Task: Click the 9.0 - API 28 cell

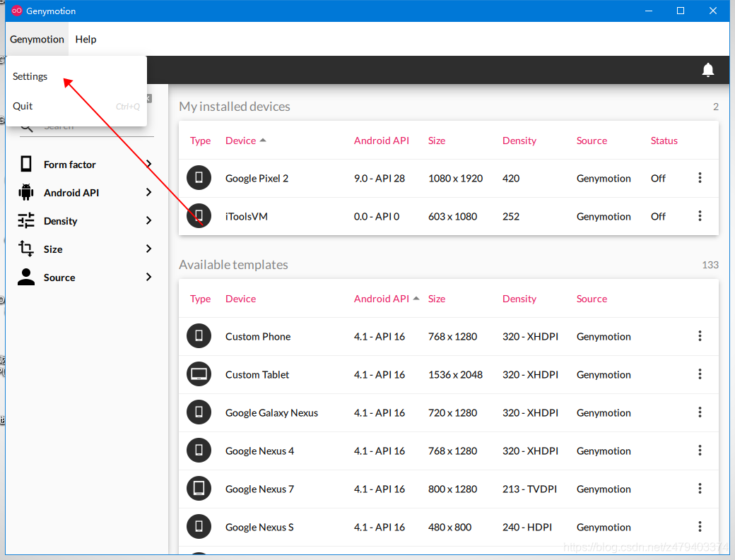Action: 380,179
